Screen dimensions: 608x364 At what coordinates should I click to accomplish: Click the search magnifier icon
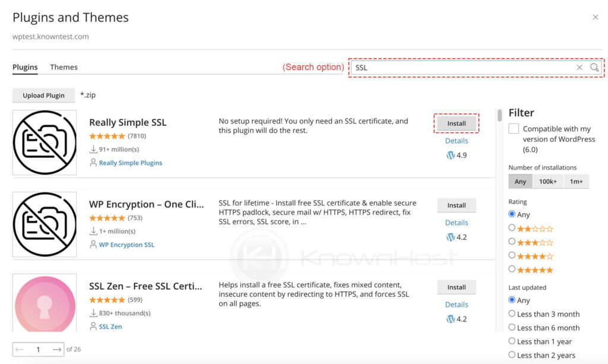point(594,68)
